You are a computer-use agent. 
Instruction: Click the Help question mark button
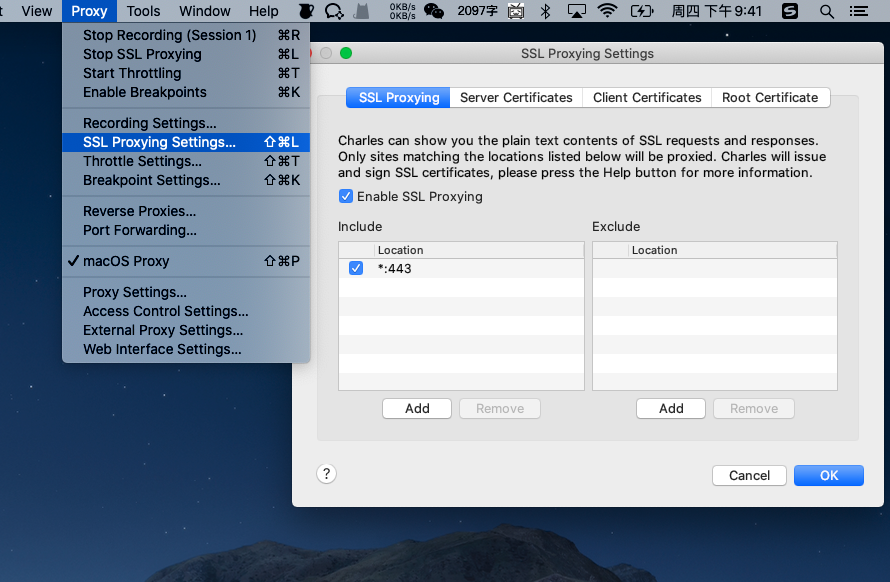click(326, 474)
